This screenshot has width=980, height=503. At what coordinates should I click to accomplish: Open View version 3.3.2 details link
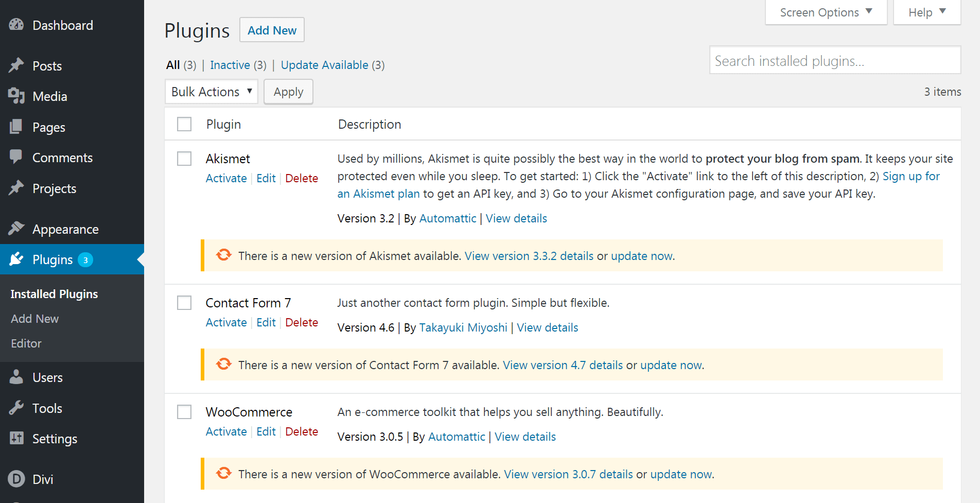pyautogui.click(x=529, y=256)
